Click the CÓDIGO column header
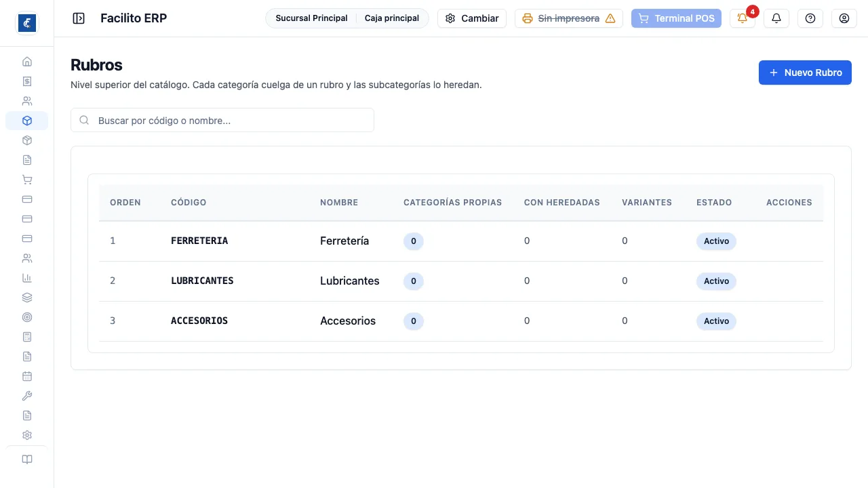This screenshot has height=488, width=868. tap(189, 202)
